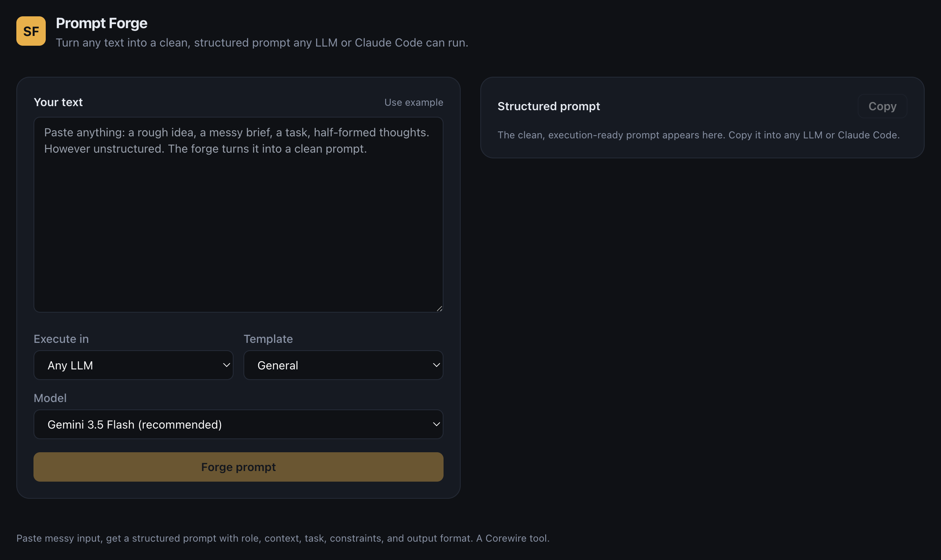Screen dimensions: 941x560
Task: Focus the Your text input area
Action: pyautogui.click(x=239, y=215)
